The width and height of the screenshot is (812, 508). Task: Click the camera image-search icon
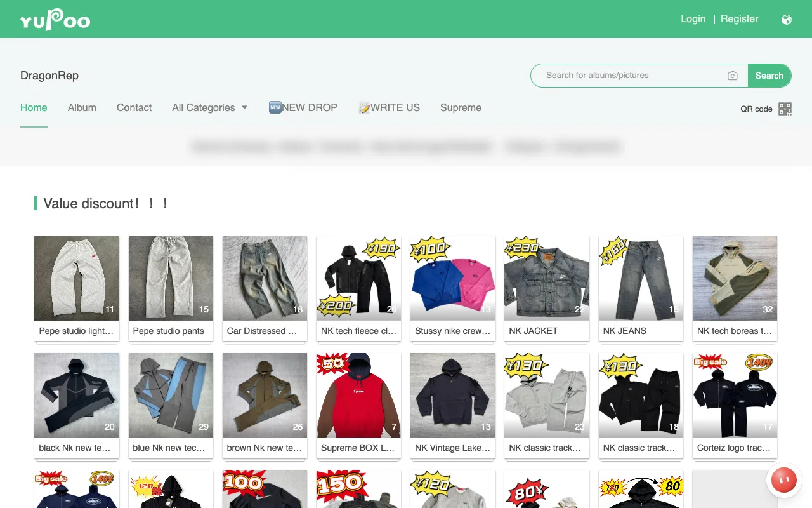click(733, 76)
